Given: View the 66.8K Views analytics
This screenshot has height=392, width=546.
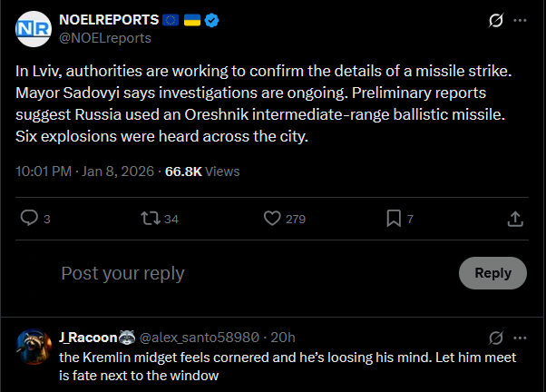Looking at the screenshot, I should click(202, 170).
